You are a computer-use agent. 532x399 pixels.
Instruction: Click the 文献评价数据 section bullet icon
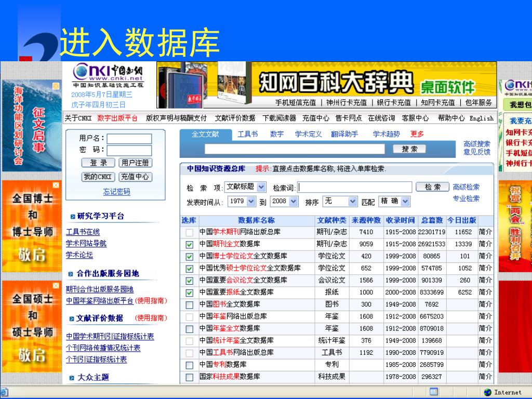click(72, 318)
